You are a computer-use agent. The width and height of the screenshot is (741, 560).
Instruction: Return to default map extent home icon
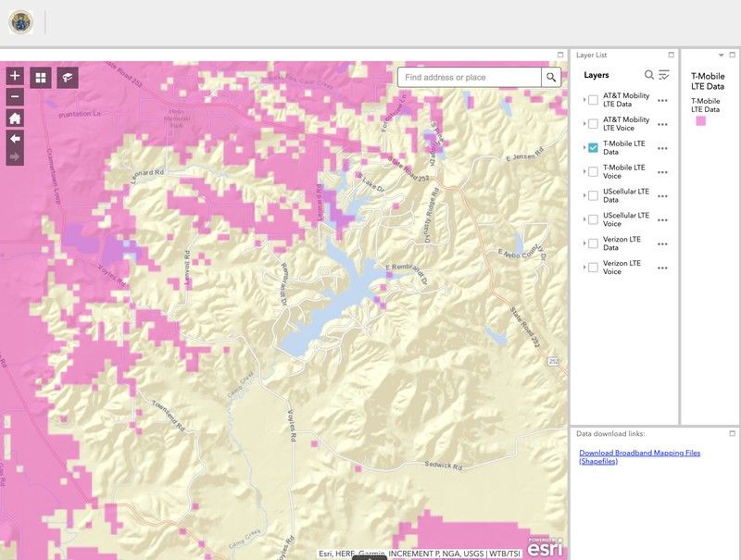point(15,118)
